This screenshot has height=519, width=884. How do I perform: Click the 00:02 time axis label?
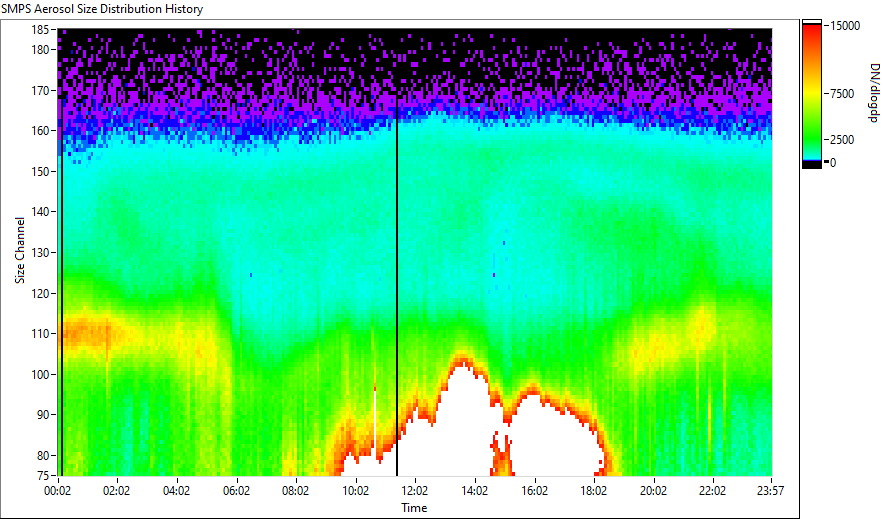tap(58, 491)
